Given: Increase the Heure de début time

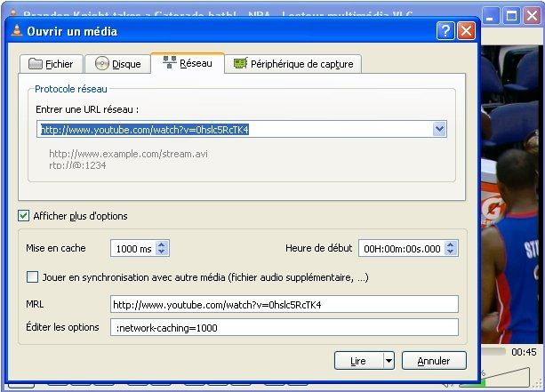Looking at the screenshot, I should [x=451, y=244].
